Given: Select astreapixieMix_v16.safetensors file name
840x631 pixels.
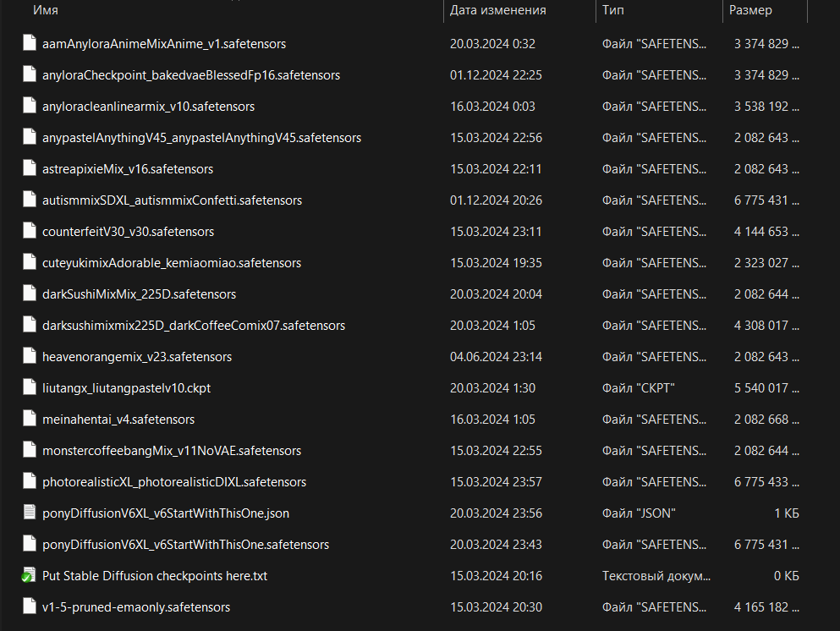Looking at the screenshot, I should [128, 169].
